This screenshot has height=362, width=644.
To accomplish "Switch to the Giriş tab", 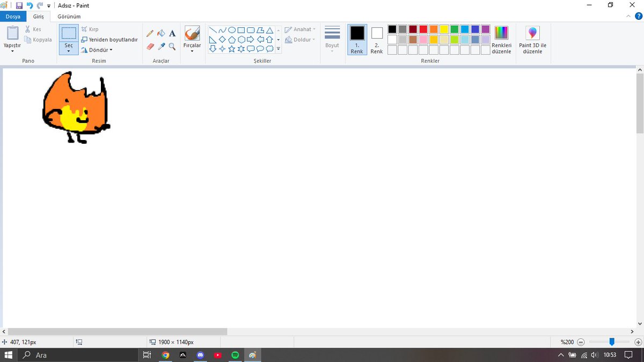I will point(39,17).
